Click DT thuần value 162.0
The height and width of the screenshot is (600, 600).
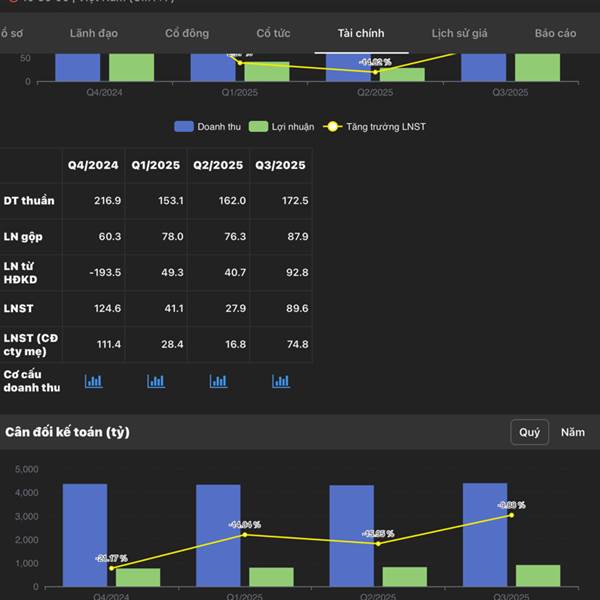232,201
